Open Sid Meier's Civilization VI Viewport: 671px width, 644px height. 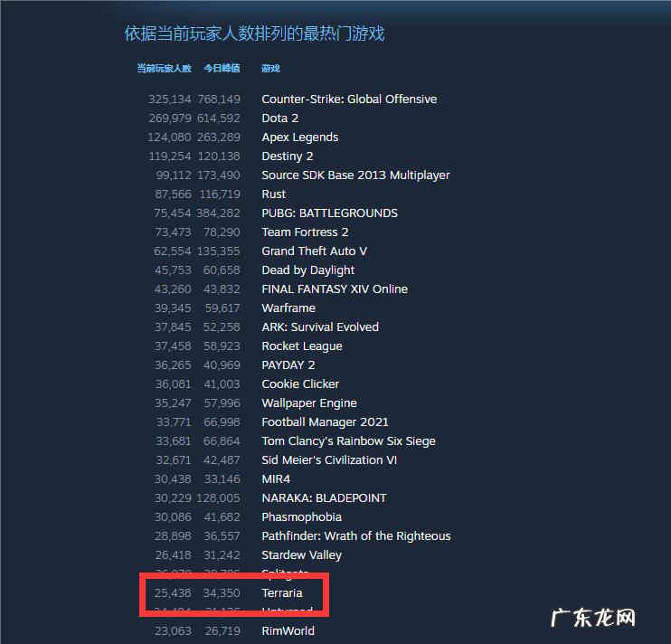click(329, 460)
